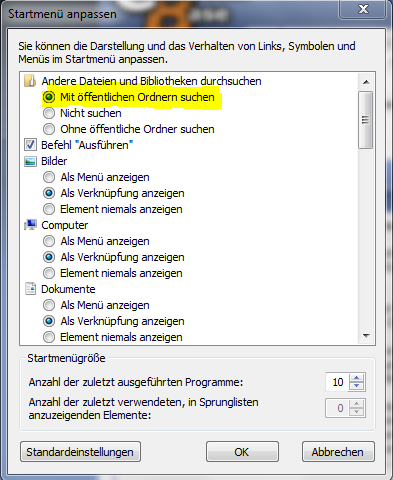The image size is (393, 480).
Task: Click the jump list items down arrow
Action: [357, 412]
